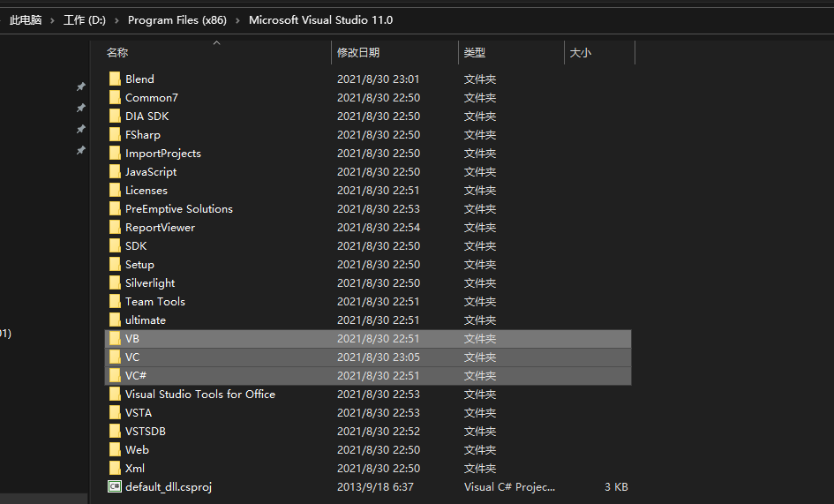Click the Web folder icon
The width and height of the screenshot is (834, 504).
(115, 449)
